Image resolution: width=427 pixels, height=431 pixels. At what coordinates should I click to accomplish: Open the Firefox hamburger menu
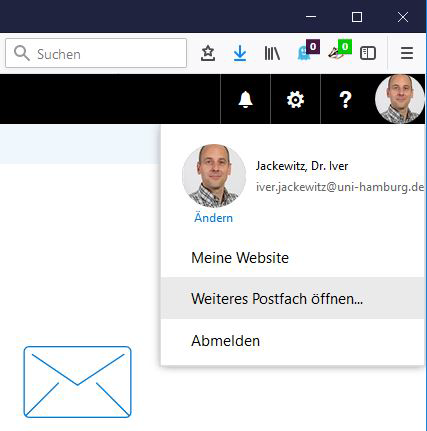point(407,53)
